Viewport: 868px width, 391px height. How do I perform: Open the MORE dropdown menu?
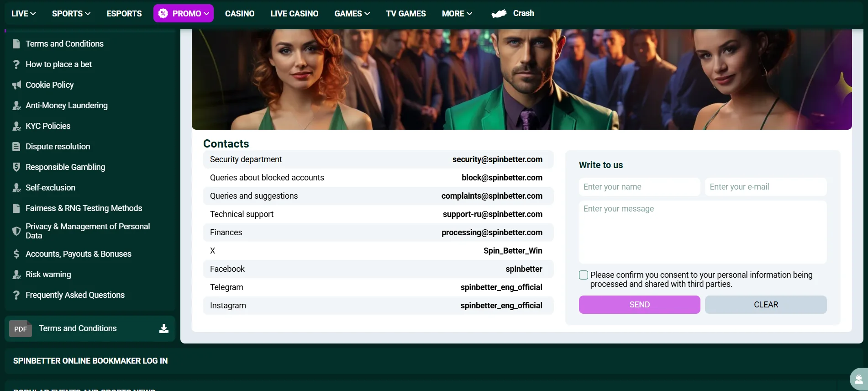[x=457, y=14]
